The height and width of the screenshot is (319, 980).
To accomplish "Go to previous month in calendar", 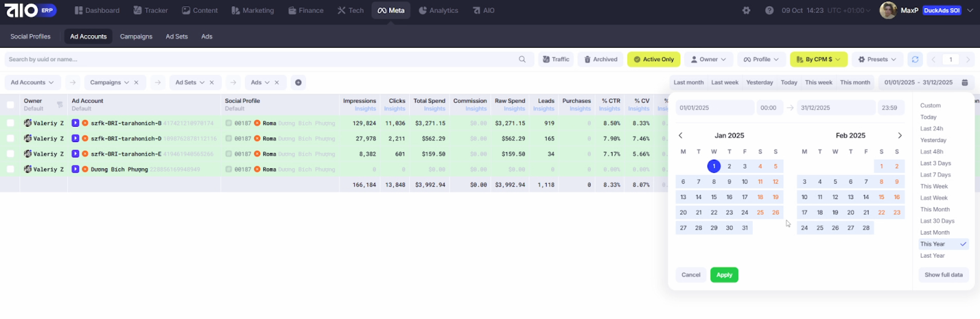I will (x=680, y=135).
